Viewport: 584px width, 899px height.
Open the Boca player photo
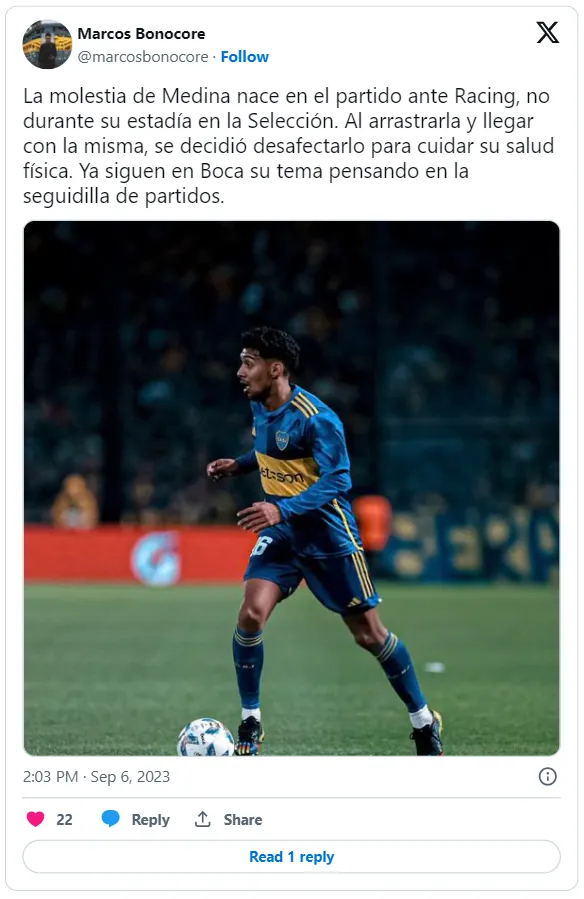tap(291, 488)
